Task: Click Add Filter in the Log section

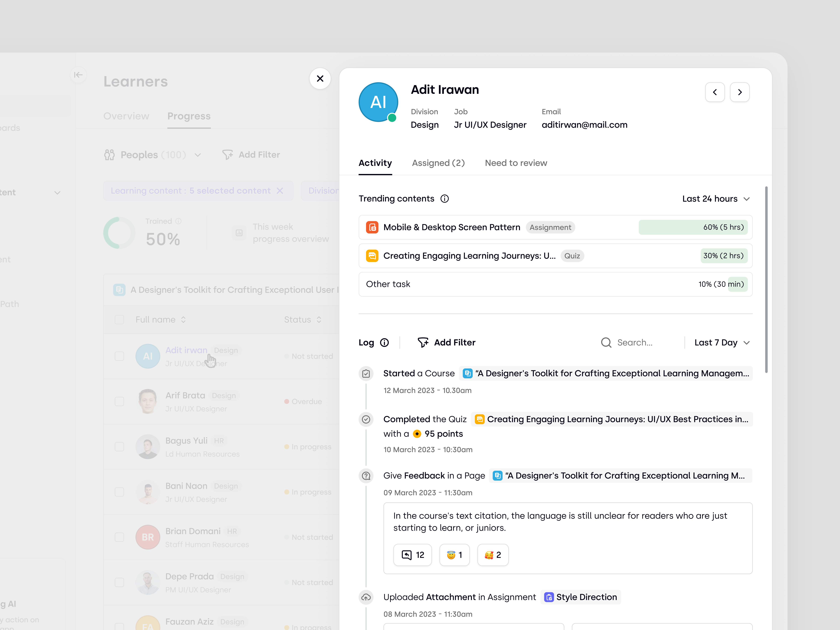Action: (x=447, y=342)
